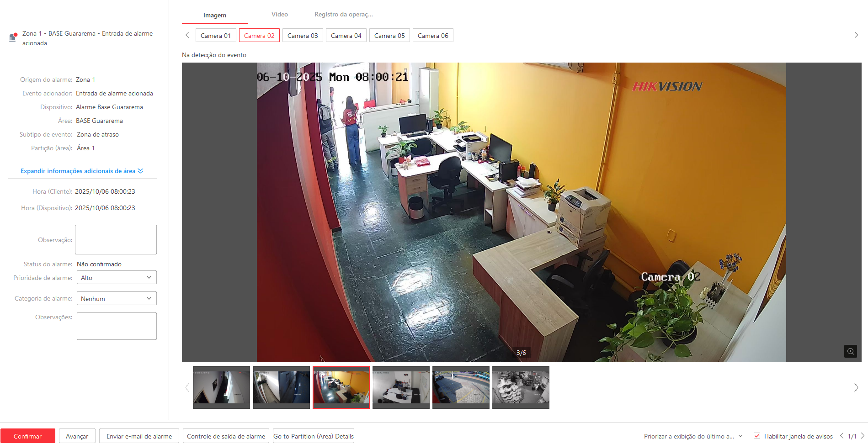Click Enviar e-mail de alarme button
868x444 pixels.
click(x=139, y=436)
